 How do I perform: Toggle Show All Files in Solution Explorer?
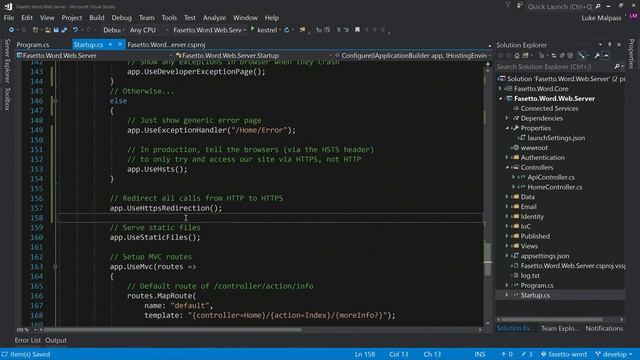pos(570,56)
